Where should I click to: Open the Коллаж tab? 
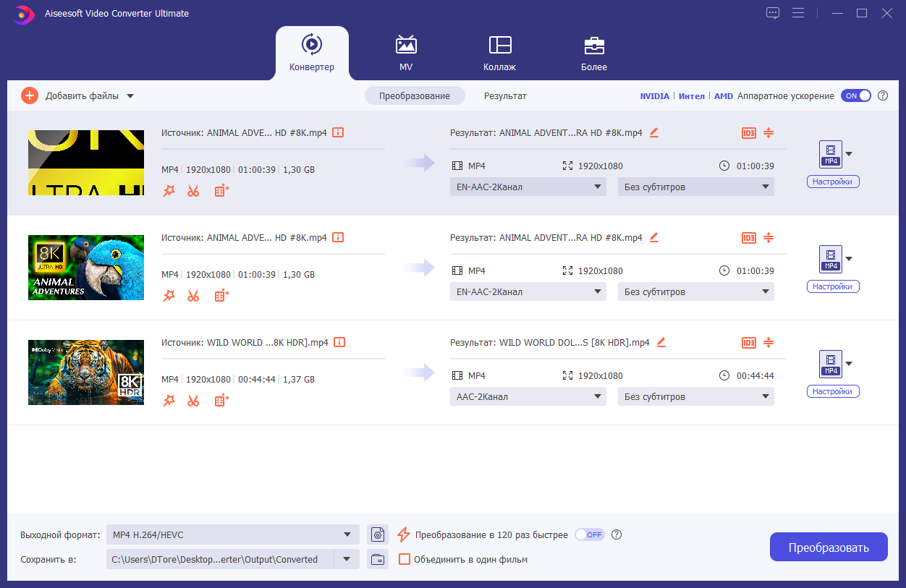500,53
